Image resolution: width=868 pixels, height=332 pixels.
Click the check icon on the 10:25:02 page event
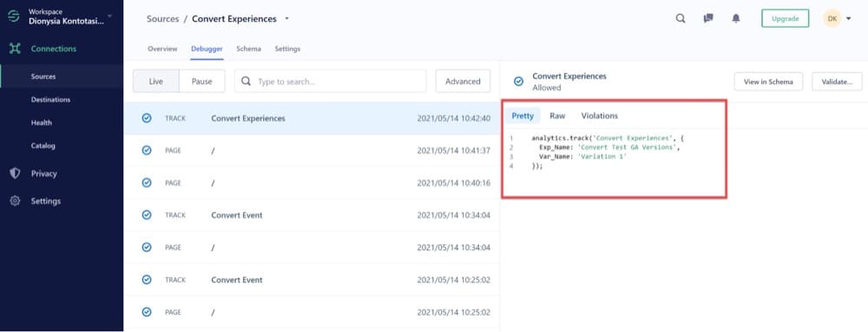[147, 312]
